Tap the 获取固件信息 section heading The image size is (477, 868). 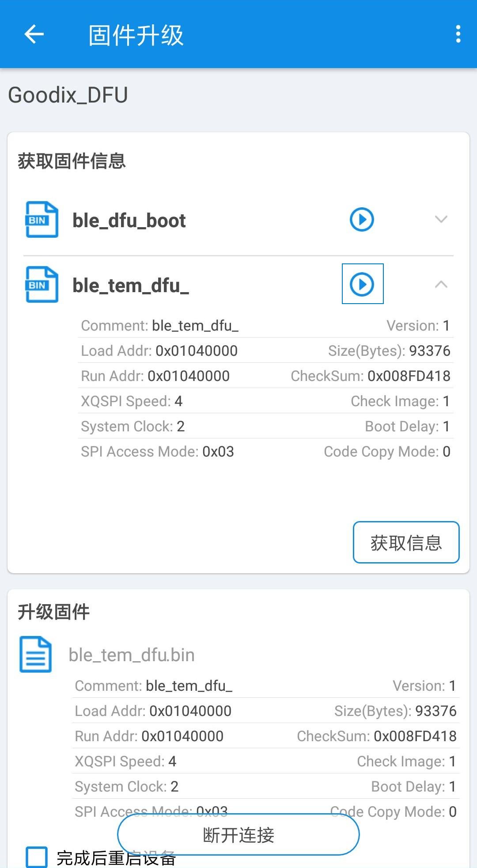[72, 161]
